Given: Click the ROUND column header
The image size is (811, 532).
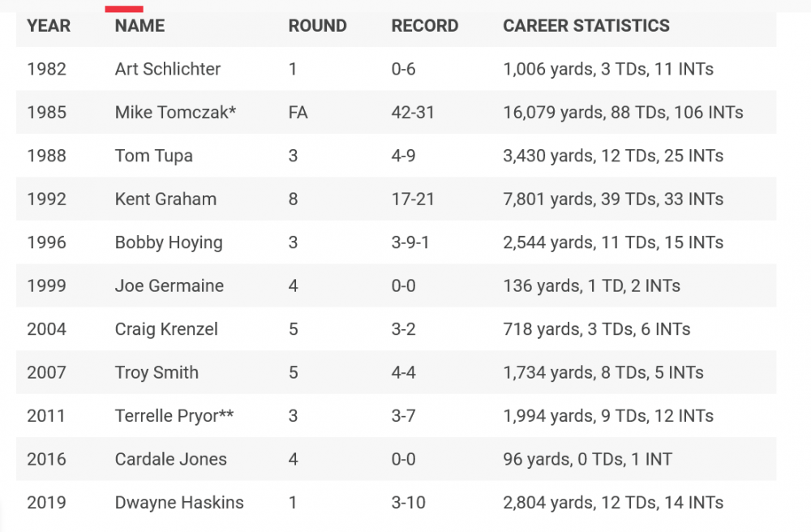Looking at the screenshot, I should 317,26.
